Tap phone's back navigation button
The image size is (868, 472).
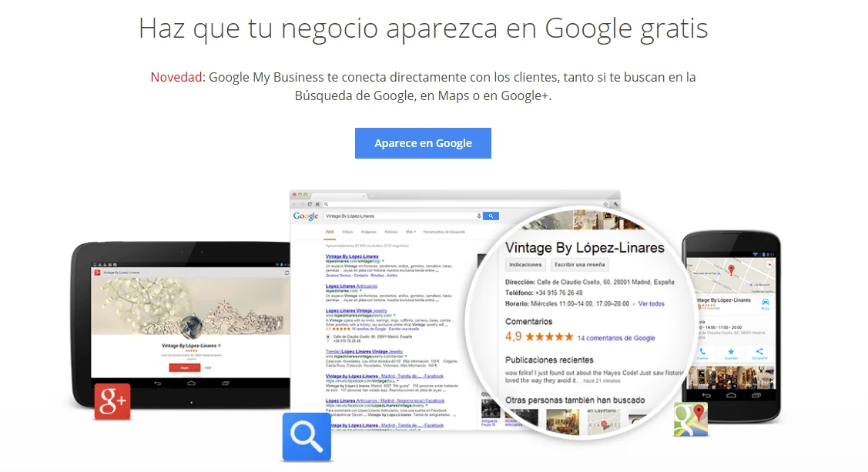(x=706, y=396)
